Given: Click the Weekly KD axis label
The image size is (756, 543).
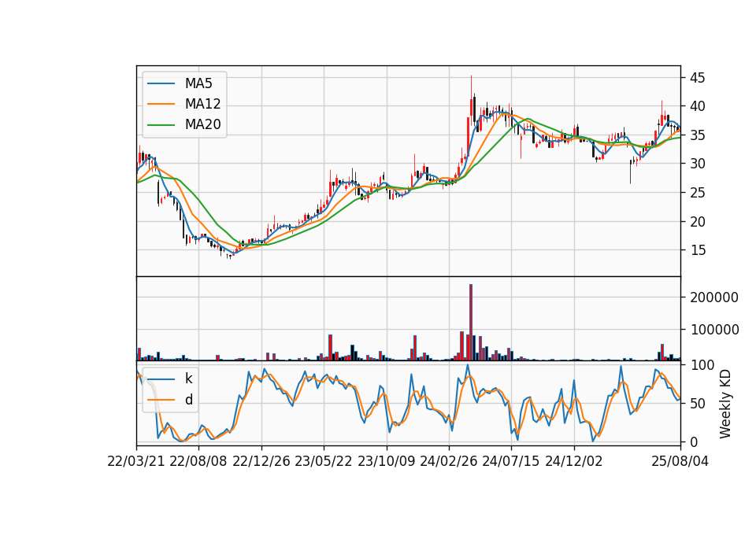Looking at the screenshot, I should coord(724,404).
